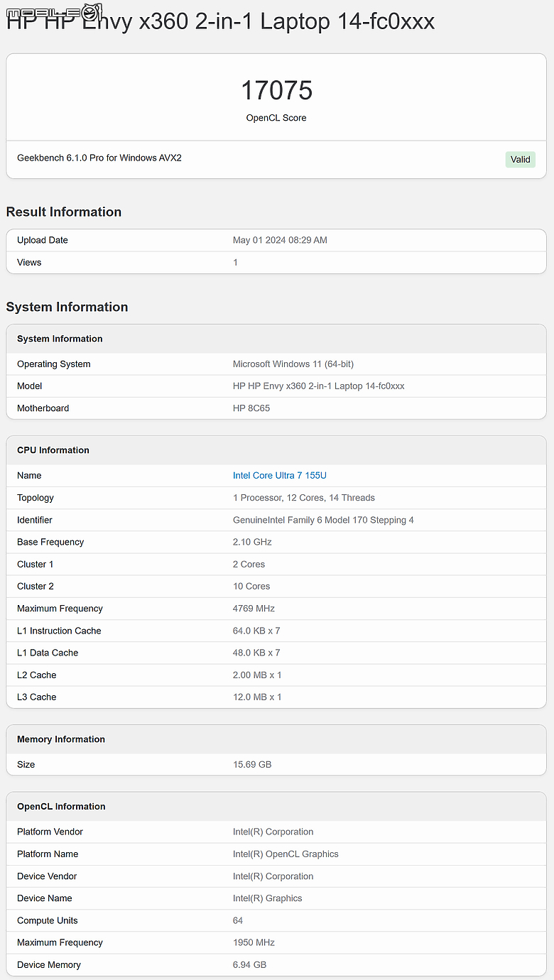
Task: Select the 17075 OpenCL score number
Action: (276, 90)
